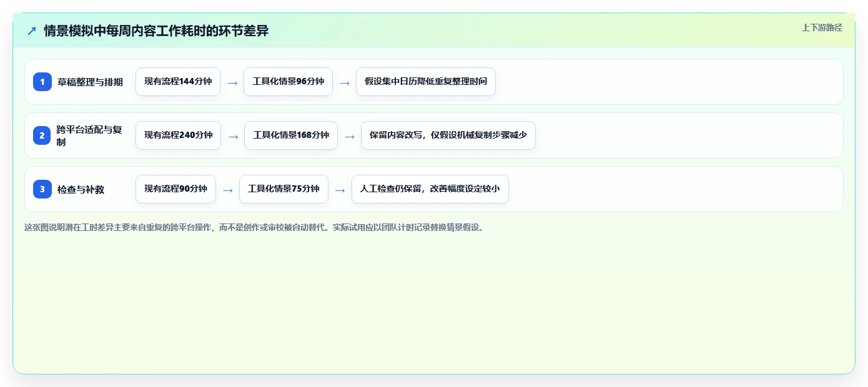Click the 检查与补救 step label
The image size is (868, 387).
(x=81, y=189)
